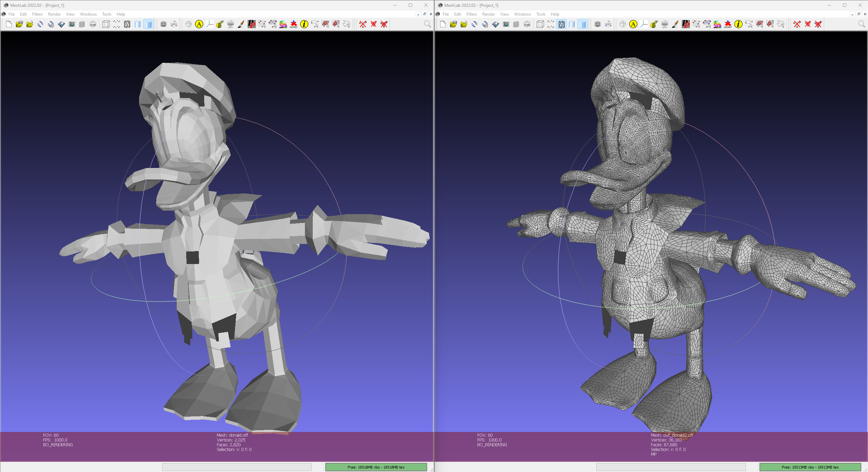
Task: Select yellow A align tool in right window
Action: pos(633,24)
